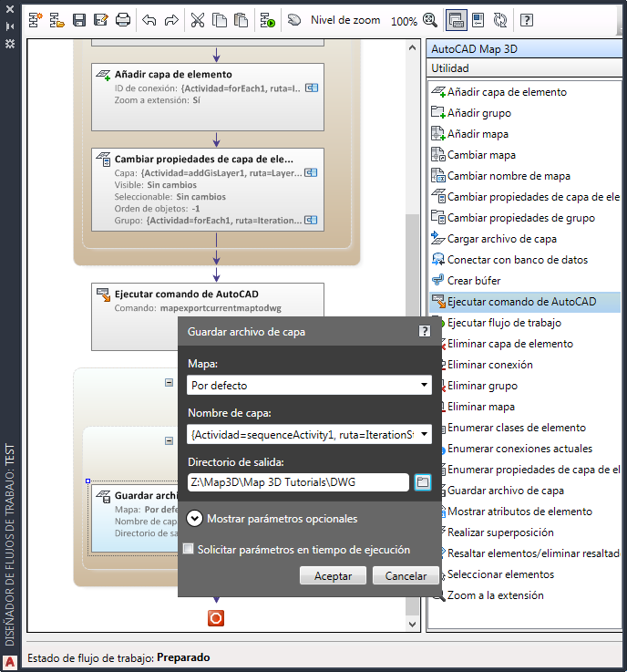This screenshot has width=627, height=672.
Task: Open help from the toolbar question mark
Action: (x=527, y=20)
